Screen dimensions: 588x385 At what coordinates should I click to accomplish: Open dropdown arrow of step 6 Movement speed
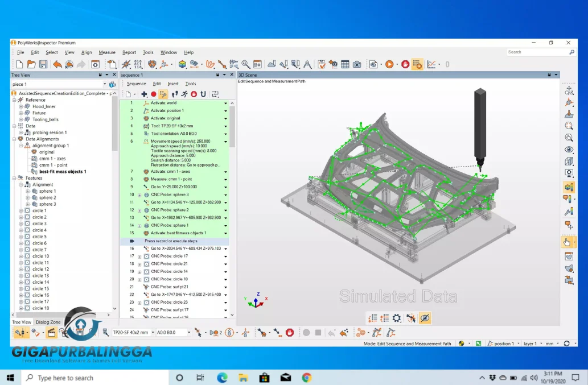[226, 142]
